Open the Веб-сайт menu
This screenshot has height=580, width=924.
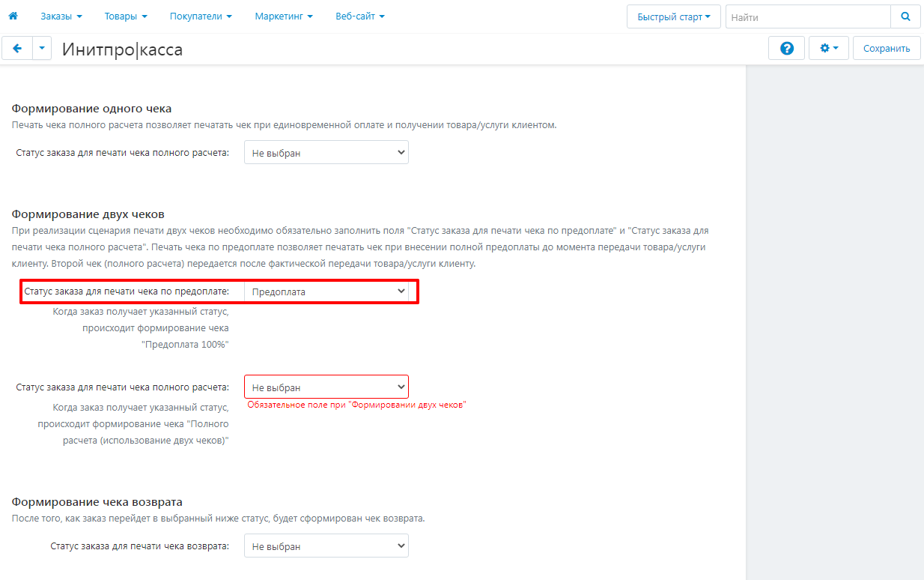(x=360, y=16)
